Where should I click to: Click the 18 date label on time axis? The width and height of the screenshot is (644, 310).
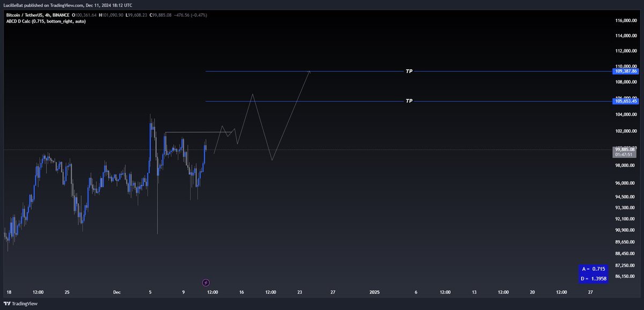click(9, 292)
